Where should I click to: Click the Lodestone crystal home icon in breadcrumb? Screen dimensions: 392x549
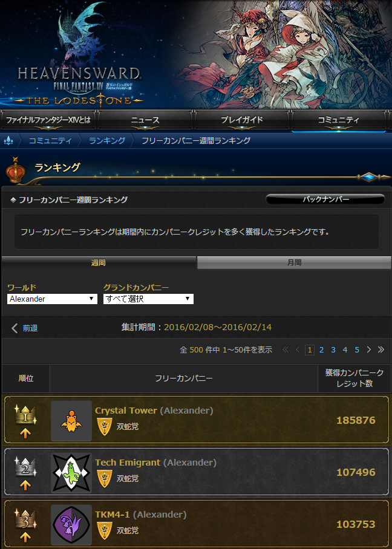tap(8, 140)
